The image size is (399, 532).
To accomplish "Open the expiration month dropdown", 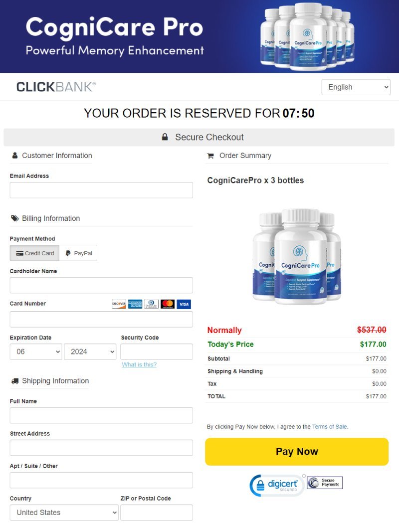I will click(x=36, y=352).
